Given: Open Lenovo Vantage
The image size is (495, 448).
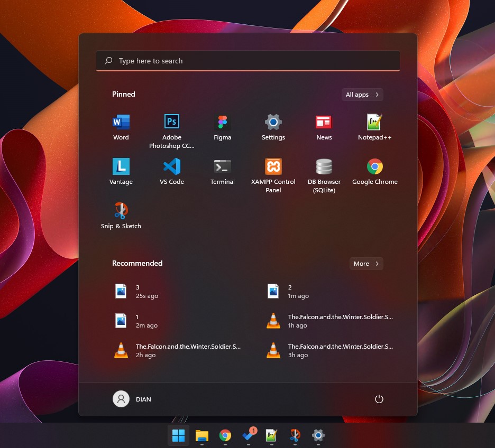Looking at the screenshot, I should click(x=121, y=171).
